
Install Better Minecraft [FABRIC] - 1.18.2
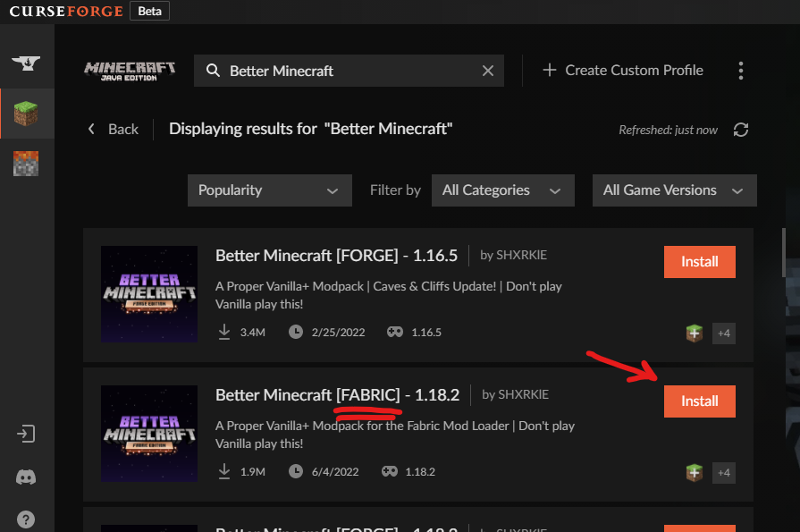[699, 401]
